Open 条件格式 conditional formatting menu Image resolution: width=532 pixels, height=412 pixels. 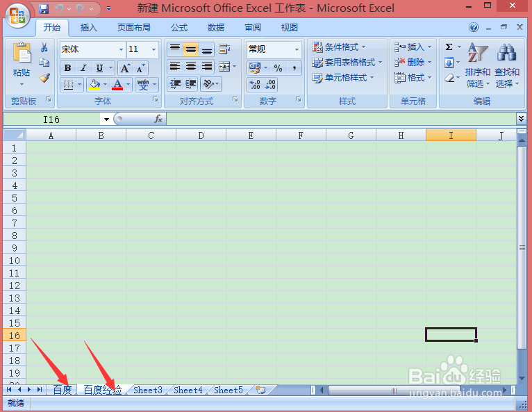point(339,47)
